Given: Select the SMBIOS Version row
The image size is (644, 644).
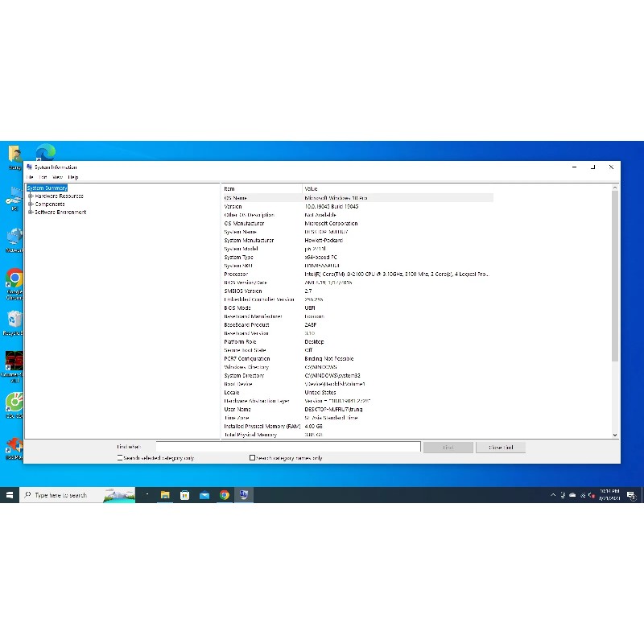Looking at the screenshot, I should (x=357, y=291).
